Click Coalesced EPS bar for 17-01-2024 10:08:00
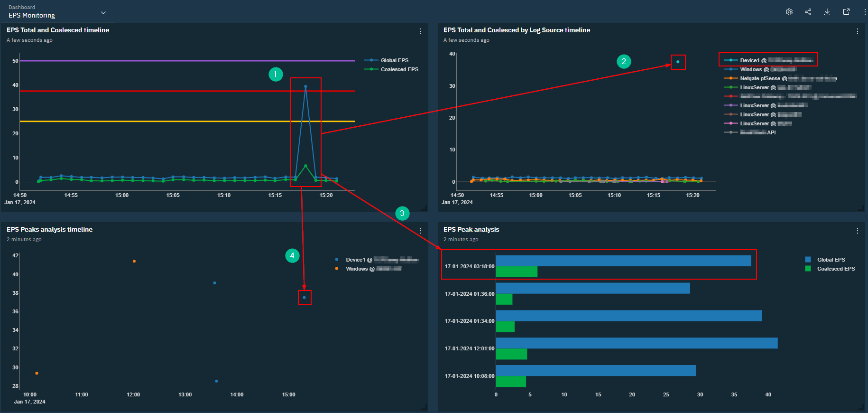868x413 pixels. pyautogui.click(x=511, y=382)
